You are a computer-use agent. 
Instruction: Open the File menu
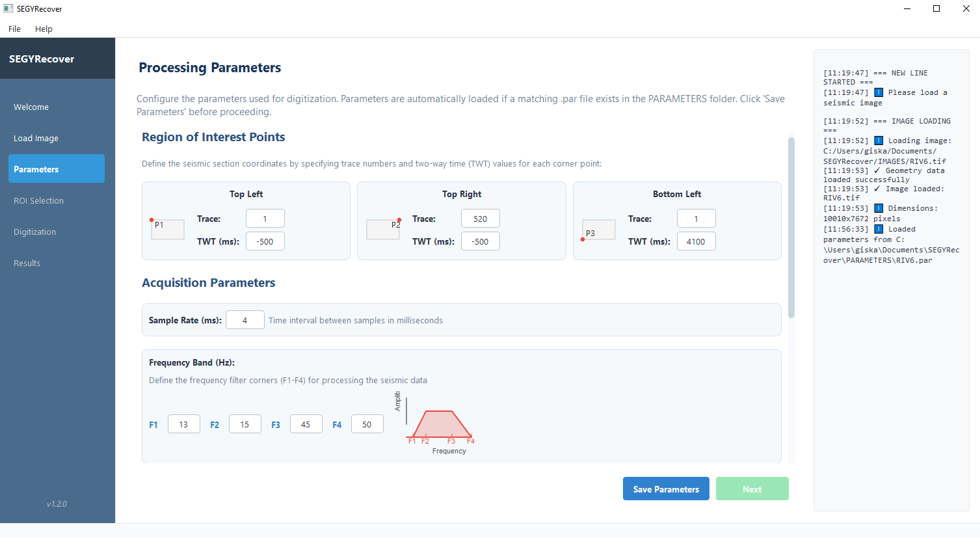point(14,29)
